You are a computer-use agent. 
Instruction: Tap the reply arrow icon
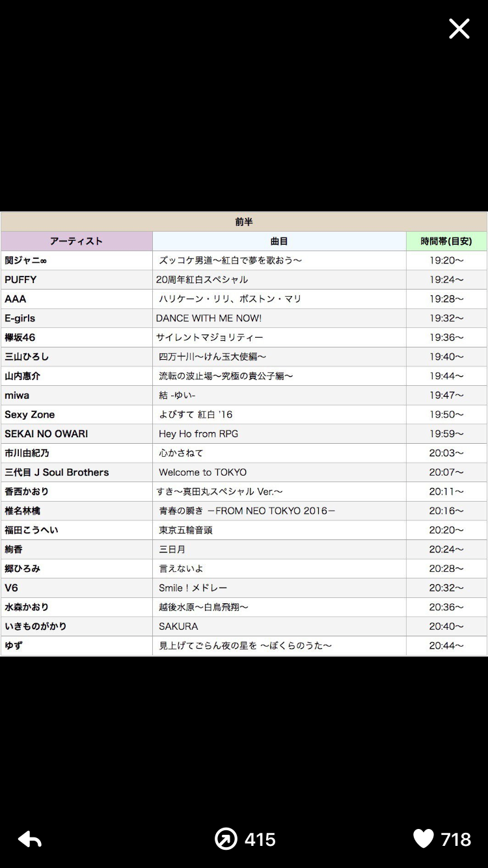pyautogui.click(x=30, y=839)
